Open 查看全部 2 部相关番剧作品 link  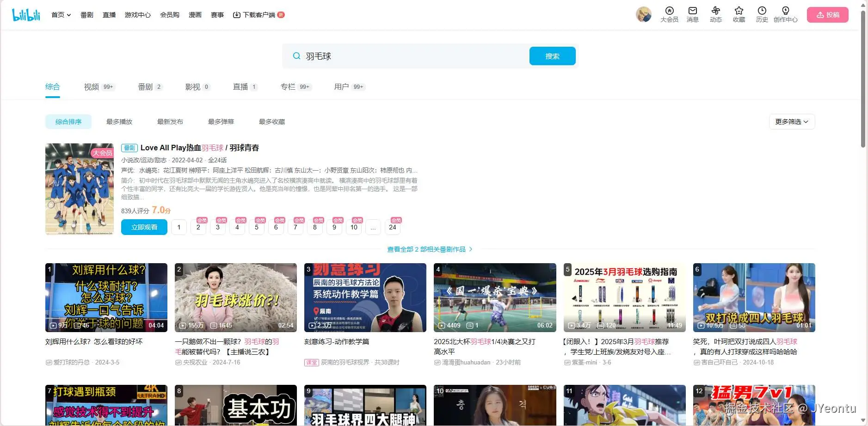(x=430, y=249)
